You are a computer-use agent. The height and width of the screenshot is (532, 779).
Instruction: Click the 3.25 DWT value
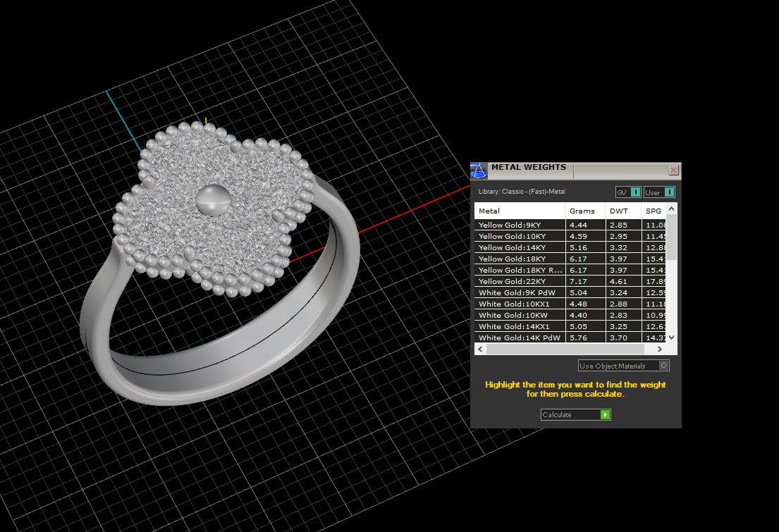[618, 326]
